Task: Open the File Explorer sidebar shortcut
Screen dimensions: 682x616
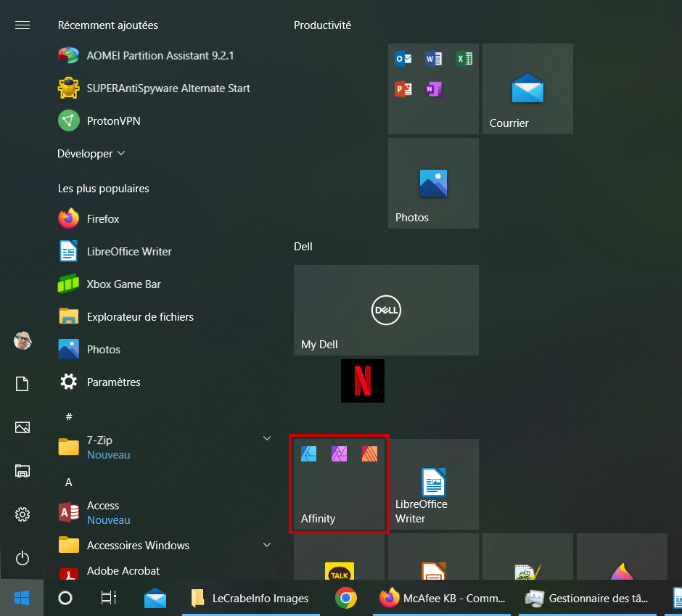Action: pyautogui.click(x=22, y=471)
